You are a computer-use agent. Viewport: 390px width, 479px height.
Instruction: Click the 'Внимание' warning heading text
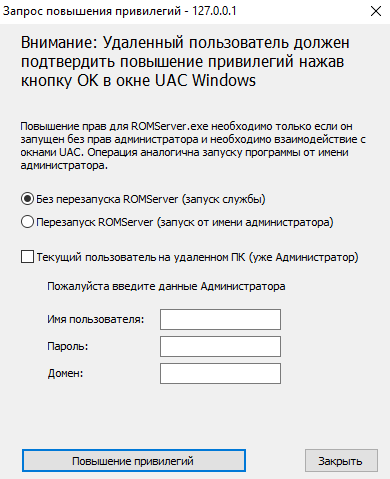click(x=59, y=43)
